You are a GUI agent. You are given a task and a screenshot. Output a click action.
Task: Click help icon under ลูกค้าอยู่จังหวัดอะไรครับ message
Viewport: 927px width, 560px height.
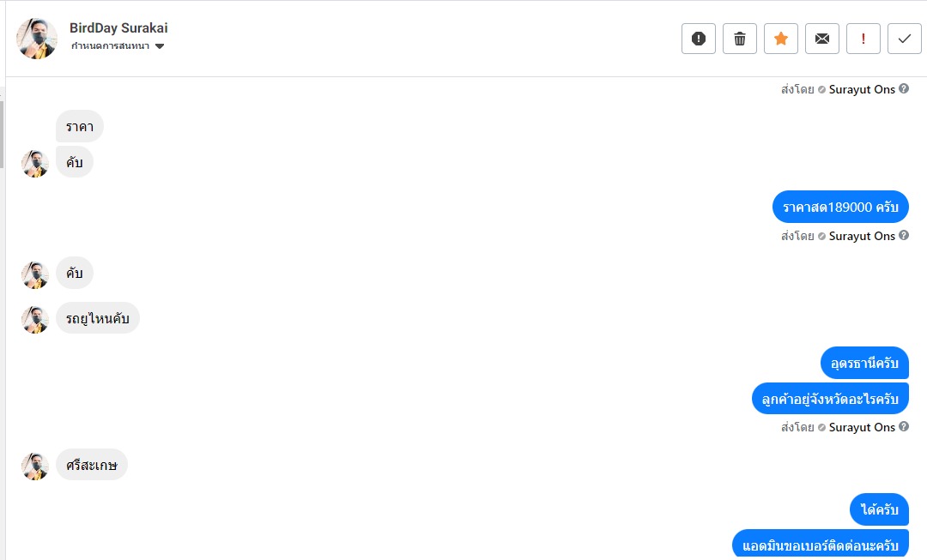coord(904,427)
